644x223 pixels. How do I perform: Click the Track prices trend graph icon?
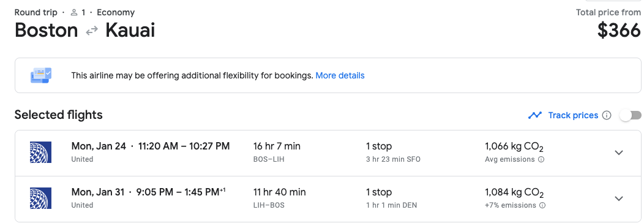click(535, 115)
